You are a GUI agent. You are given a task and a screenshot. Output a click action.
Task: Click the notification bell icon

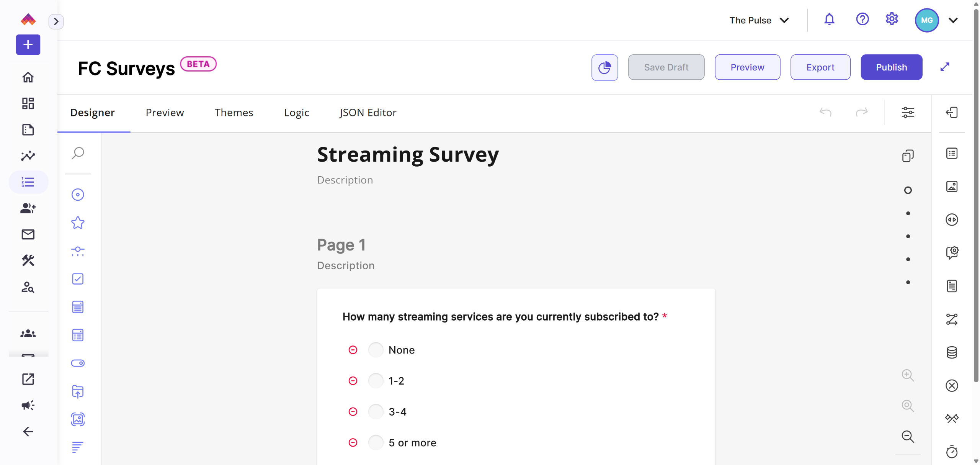tap(829, 20)
